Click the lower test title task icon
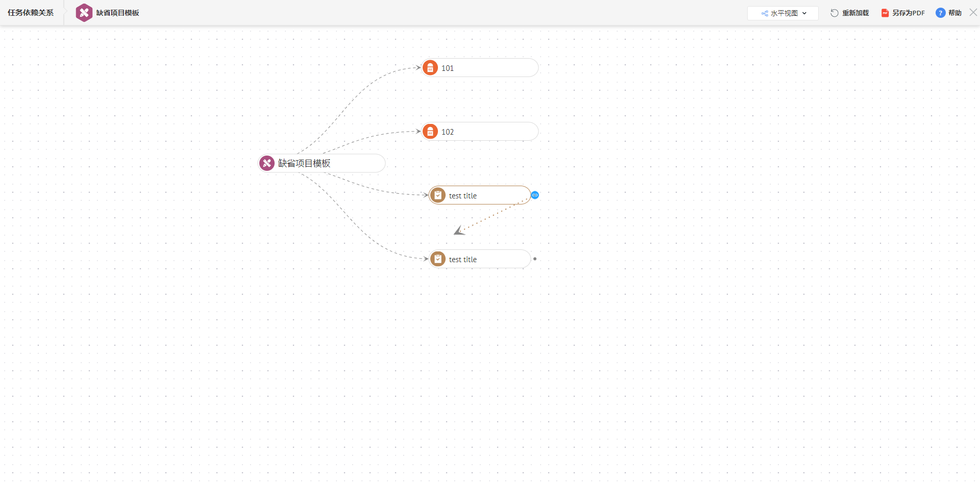The height and width of the screenshot is (486, 980). (x=438, y=259)
